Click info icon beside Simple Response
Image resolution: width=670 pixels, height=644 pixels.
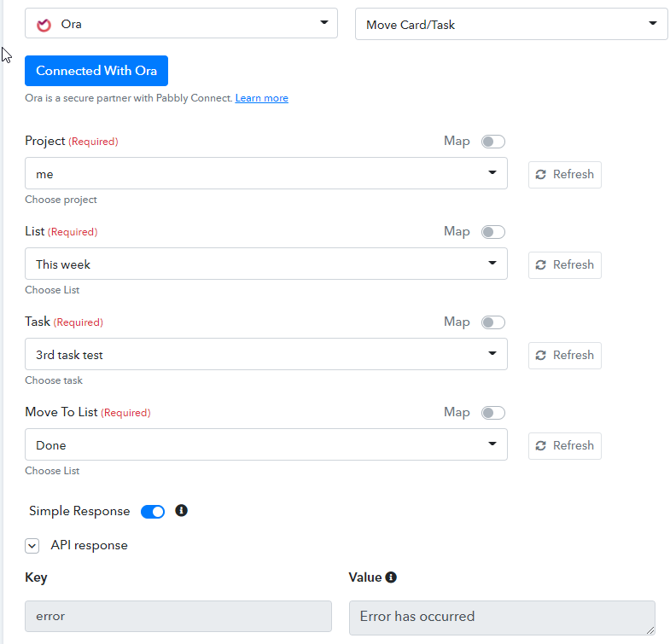(x=181, y=510)
